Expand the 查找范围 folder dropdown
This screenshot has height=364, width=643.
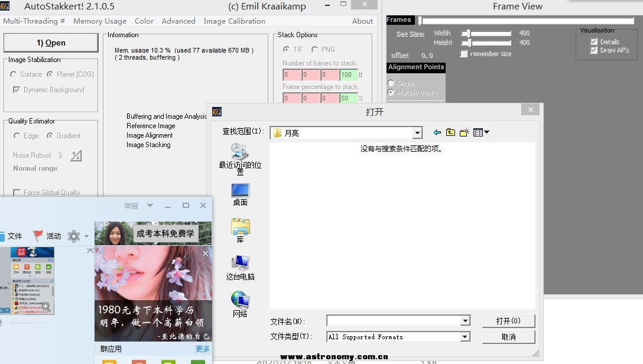click(x=417, y=133)
